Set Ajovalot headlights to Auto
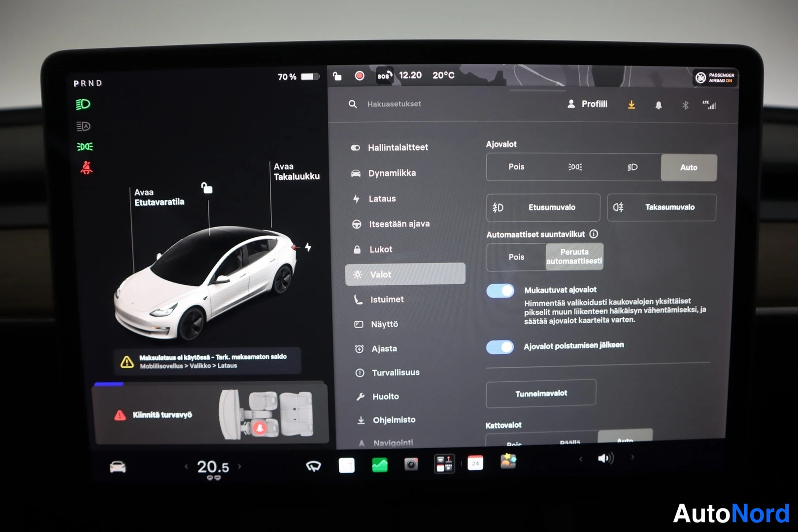The height and width of the screenshot is (532, 798). tap(689, 167)
